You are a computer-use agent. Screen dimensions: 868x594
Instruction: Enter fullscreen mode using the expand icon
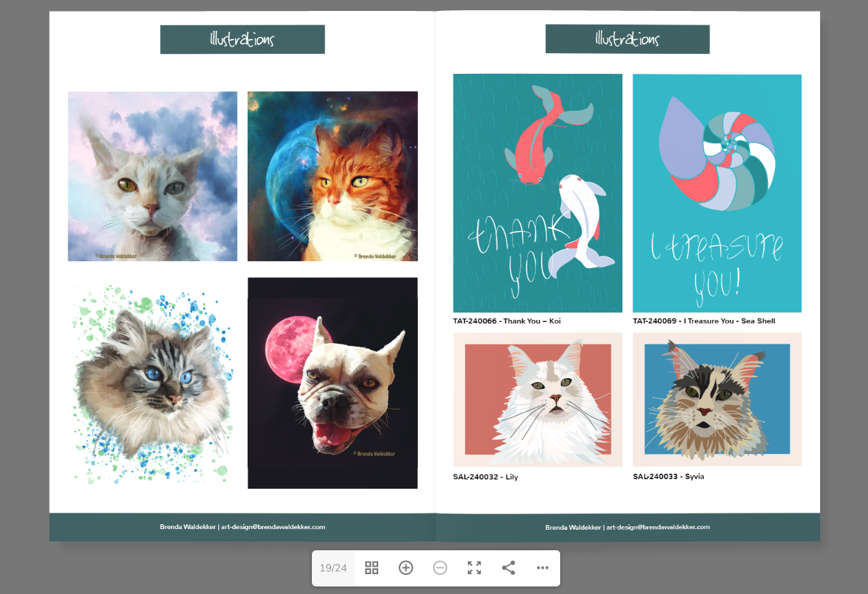pyautogui.click(x=474, y=568)
